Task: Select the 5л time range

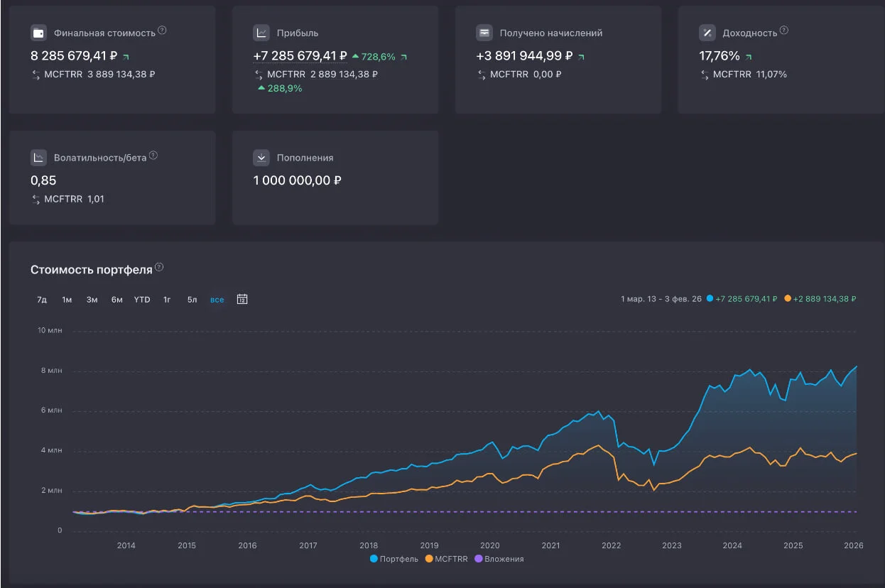Action: pyautogui.click(x=192, y=300)
